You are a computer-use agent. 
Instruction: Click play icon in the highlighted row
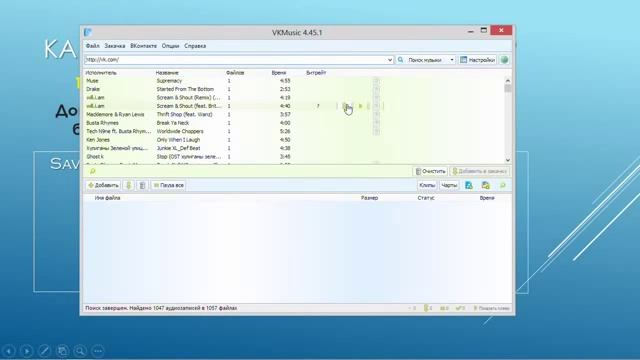coord(360,106)
